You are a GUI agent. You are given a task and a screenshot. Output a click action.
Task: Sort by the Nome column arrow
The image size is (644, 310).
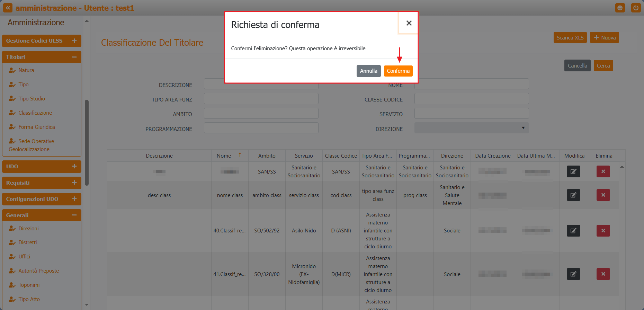tap(240, 155)
